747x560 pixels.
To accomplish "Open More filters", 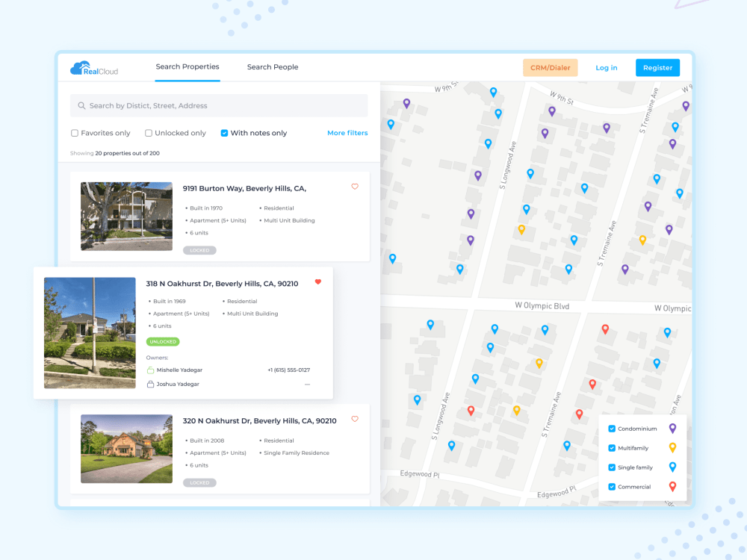I will point(347,133).
